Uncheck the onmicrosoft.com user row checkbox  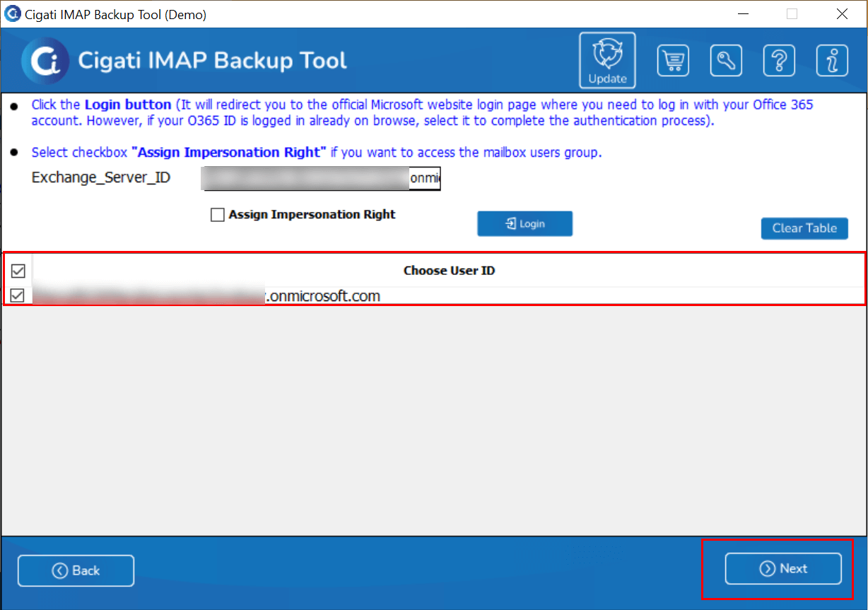coord(18,295)
